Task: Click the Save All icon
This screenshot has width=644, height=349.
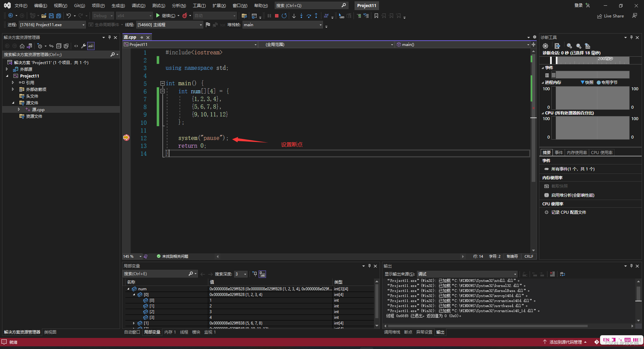Action: pyautogui.click(x=59, y=16)
